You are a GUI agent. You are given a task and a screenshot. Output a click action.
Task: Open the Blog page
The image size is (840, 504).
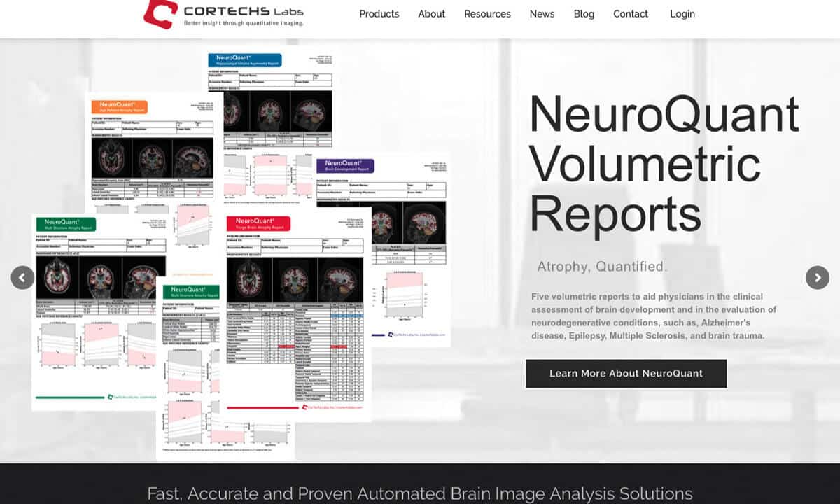(x=584, y=14)
